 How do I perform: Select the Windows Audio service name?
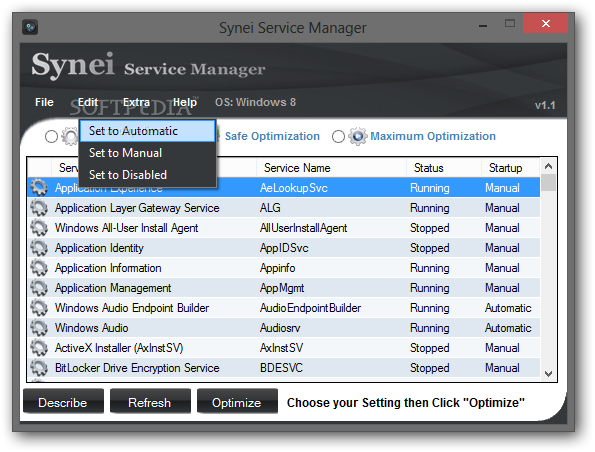[91, 328]
